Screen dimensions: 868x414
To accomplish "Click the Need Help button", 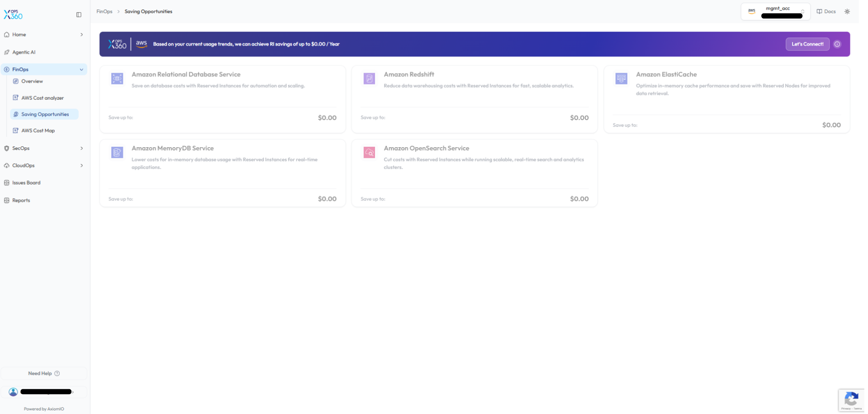I will (x=44, y=373).
